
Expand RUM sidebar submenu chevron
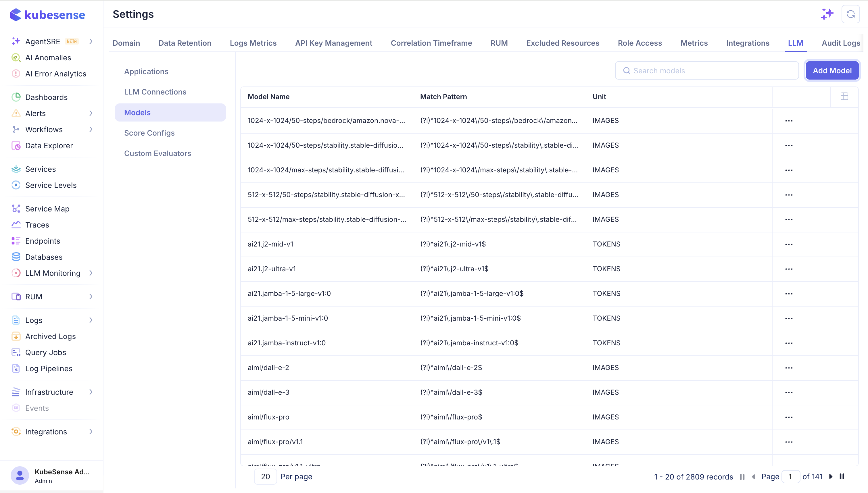tap(91, 296)
